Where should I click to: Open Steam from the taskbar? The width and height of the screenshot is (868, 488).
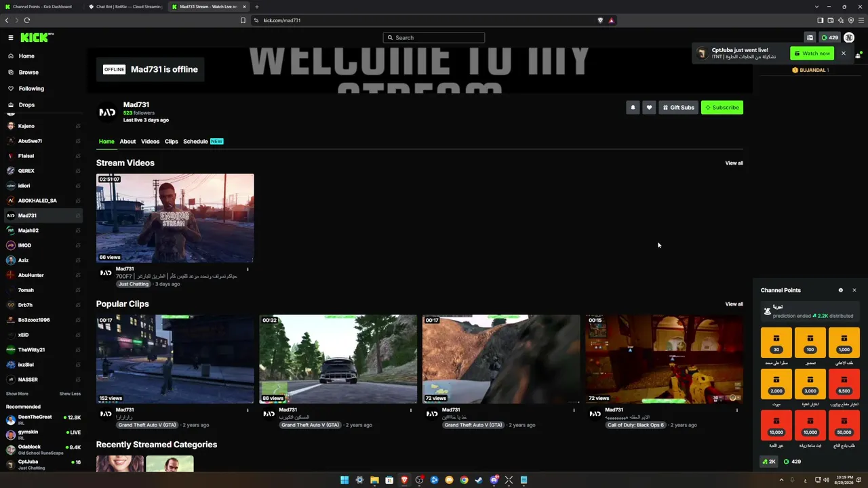point(479,480)
